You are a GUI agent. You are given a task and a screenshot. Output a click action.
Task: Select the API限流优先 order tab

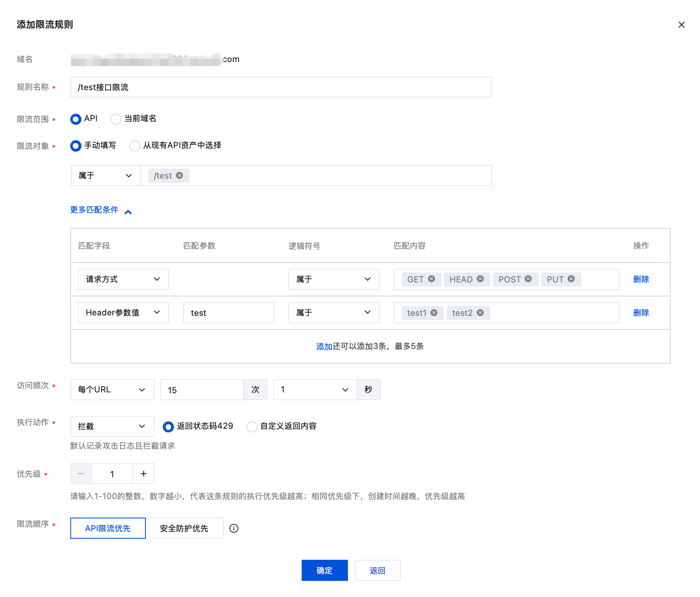tap(108, 528)
